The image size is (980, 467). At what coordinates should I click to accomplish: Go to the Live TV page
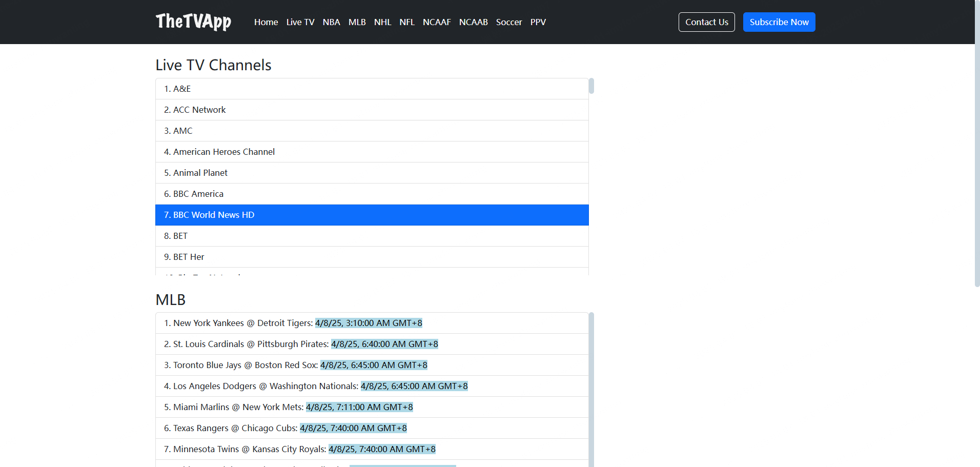click(x=300, y=22)
